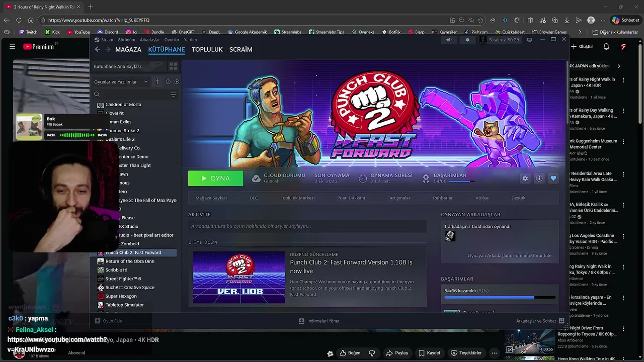
Task: Click YouTube Kaydet save button
Action: click(x=429, y=353)
